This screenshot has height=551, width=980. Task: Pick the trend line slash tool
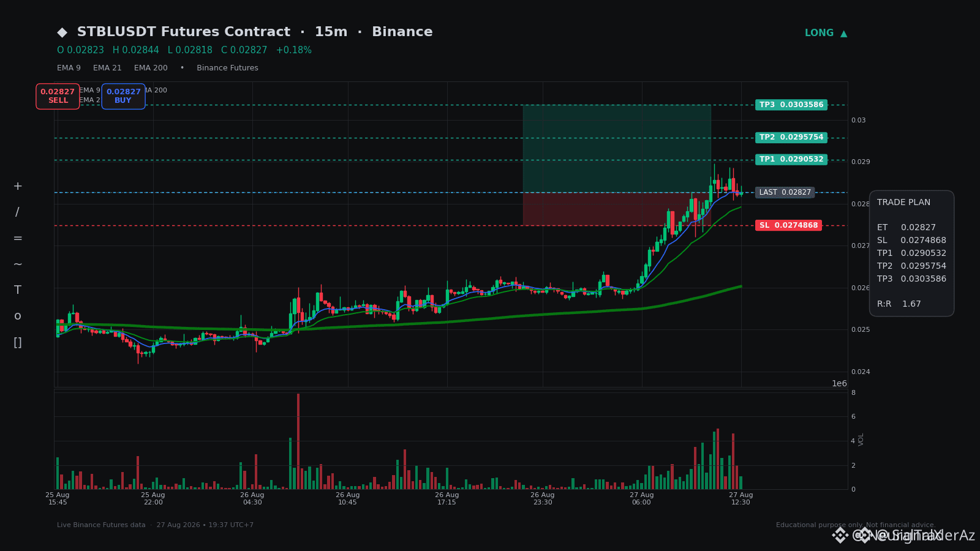[18, 212]
